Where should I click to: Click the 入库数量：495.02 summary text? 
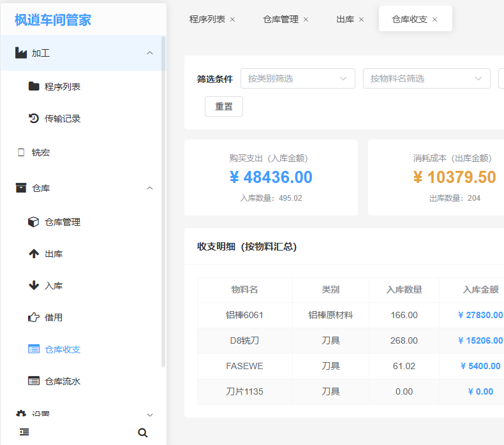(x=271, y=198)
